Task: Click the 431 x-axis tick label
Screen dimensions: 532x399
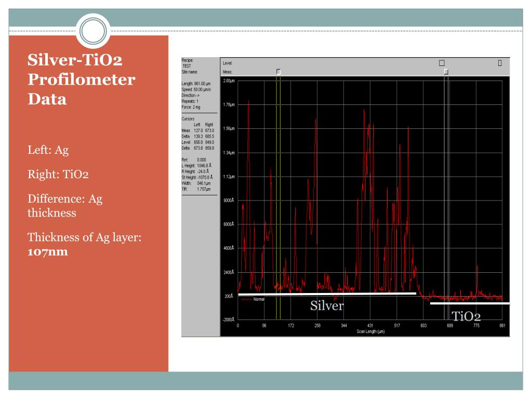Action: [370, 326]
